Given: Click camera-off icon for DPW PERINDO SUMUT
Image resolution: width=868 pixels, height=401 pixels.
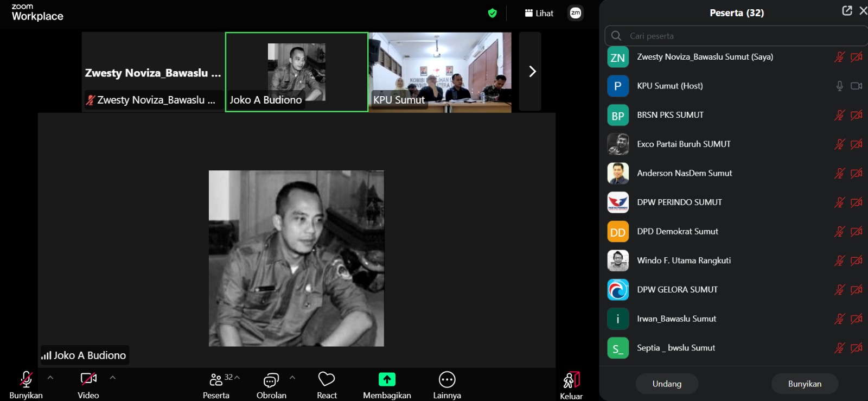Looking at the screenshot, I should [857, 202].
